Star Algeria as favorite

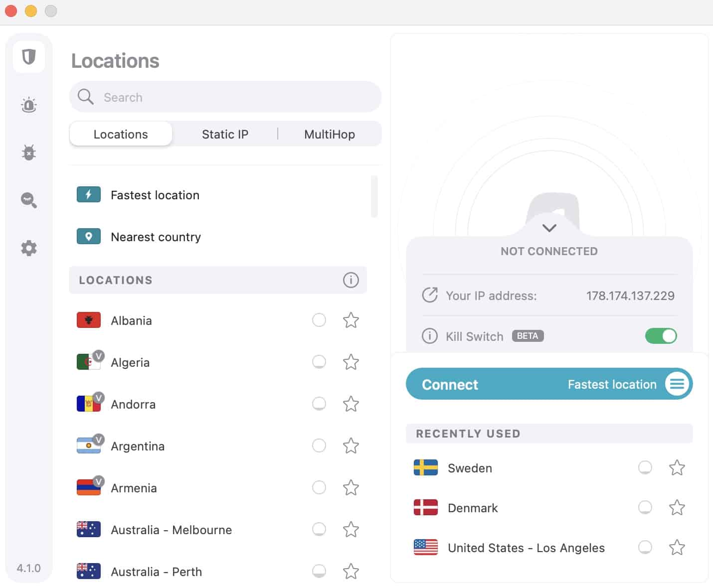[x=351, y=362]
